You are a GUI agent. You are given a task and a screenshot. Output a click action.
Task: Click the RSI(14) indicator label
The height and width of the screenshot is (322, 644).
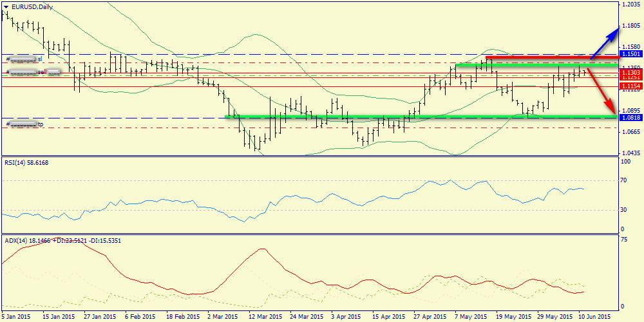point(26,162)
